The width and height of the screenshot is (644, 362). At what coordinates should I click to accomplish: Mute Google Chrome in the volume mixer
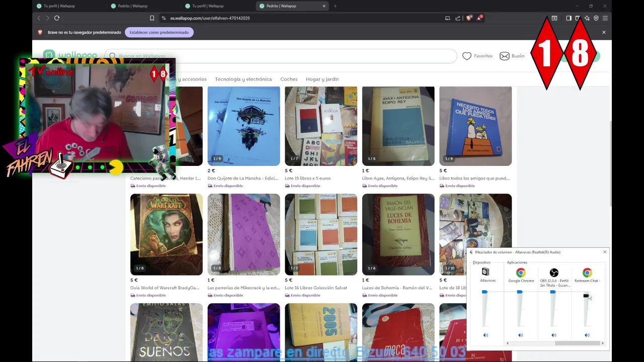click(x=521, y=335)
